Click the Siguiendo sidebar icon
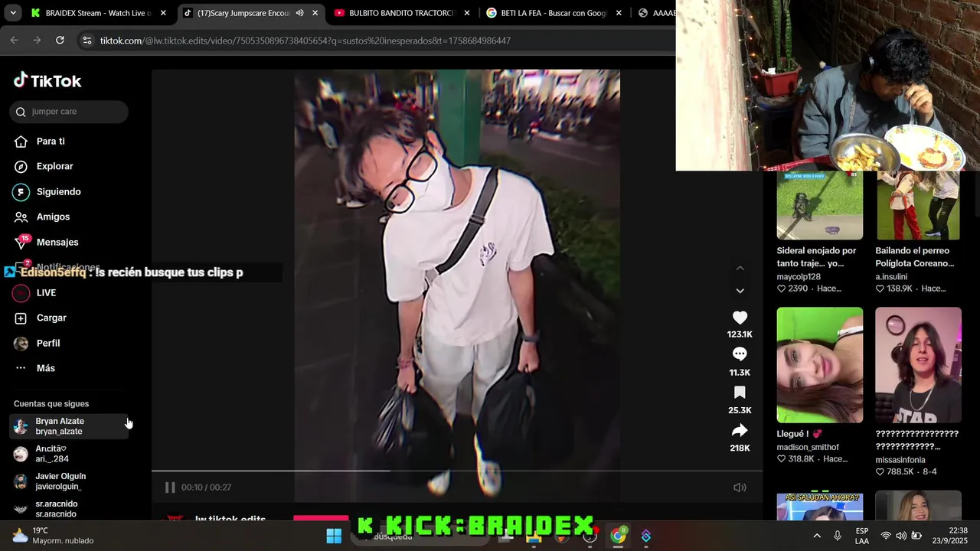Image resolution: width=980 pixels, height=551 pixels. [x=21, y=191]
